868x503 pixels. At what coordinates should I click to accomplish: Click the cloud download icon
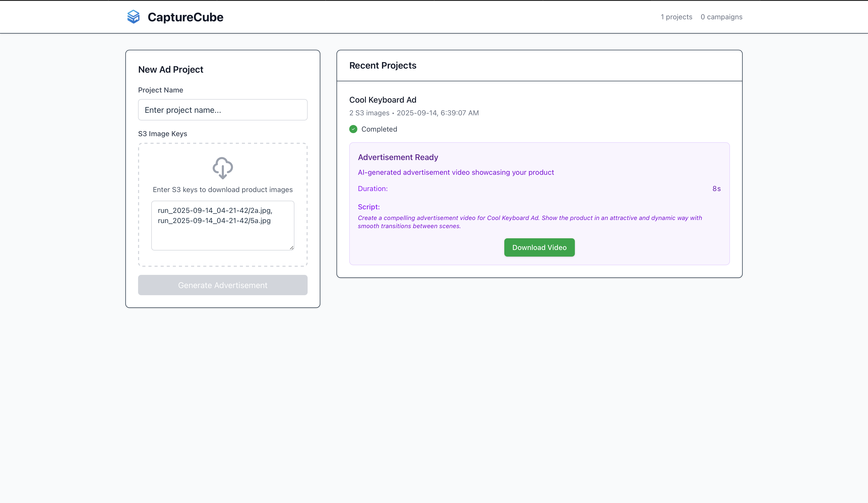coord(223,168)
